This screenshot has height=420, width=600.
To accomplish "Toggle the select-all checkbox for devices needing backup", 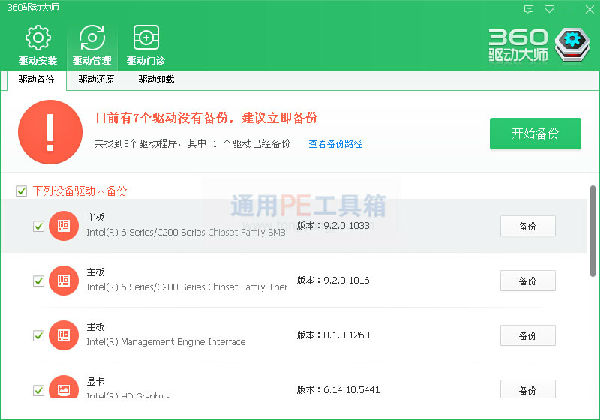I will click(x=21, y=190).
